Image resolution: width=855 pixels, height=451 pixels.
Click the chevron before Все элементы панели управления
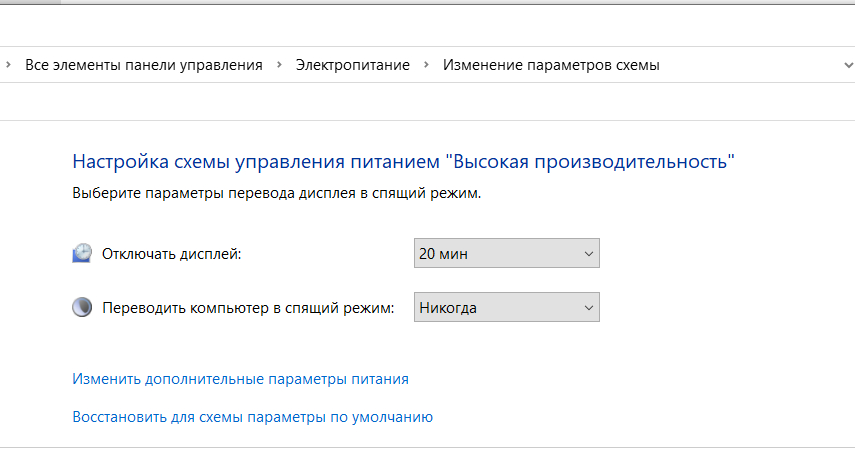pos(8,65)
